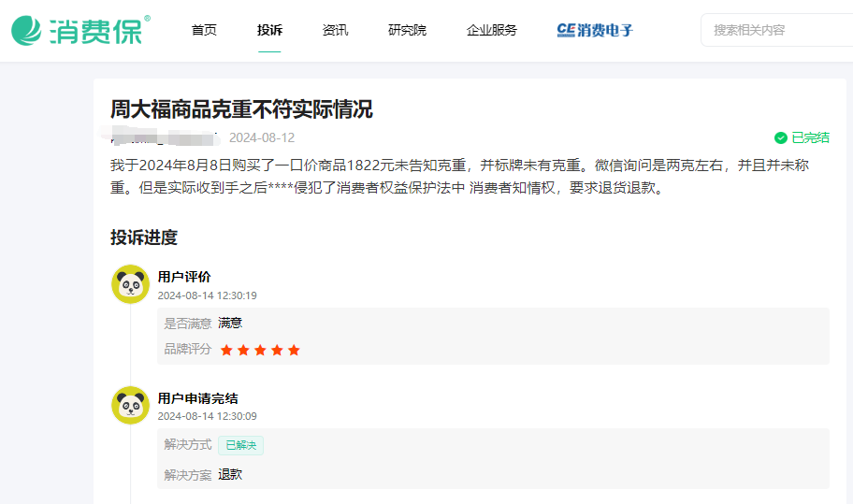Click the blurred complainant username
The image size is (853, 504).
pos(162,137)
